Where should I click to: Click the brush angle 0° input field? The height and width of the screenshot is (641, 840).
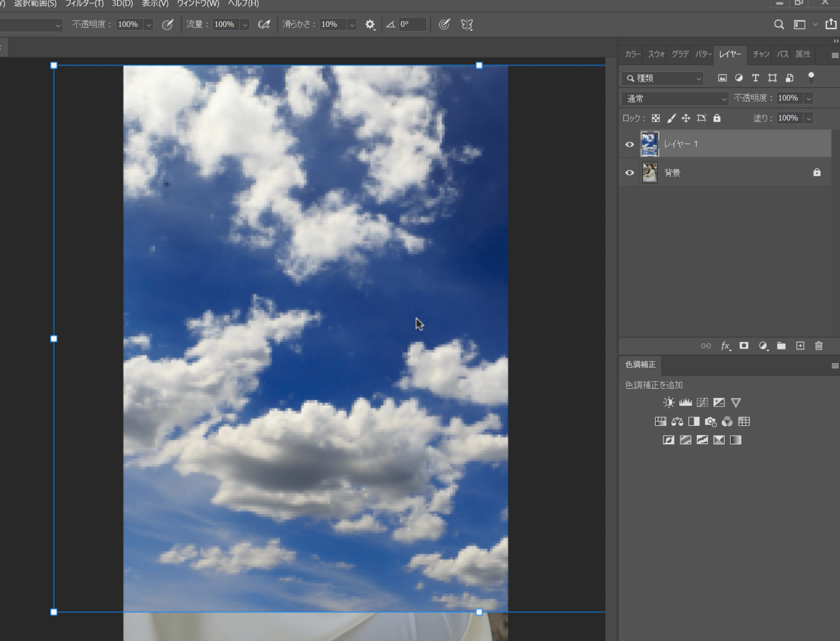tap(412, 24)
